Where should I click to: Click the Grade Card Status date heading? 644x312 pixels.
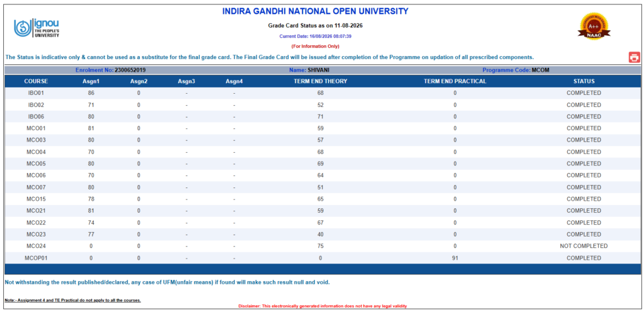click(316, 25)
